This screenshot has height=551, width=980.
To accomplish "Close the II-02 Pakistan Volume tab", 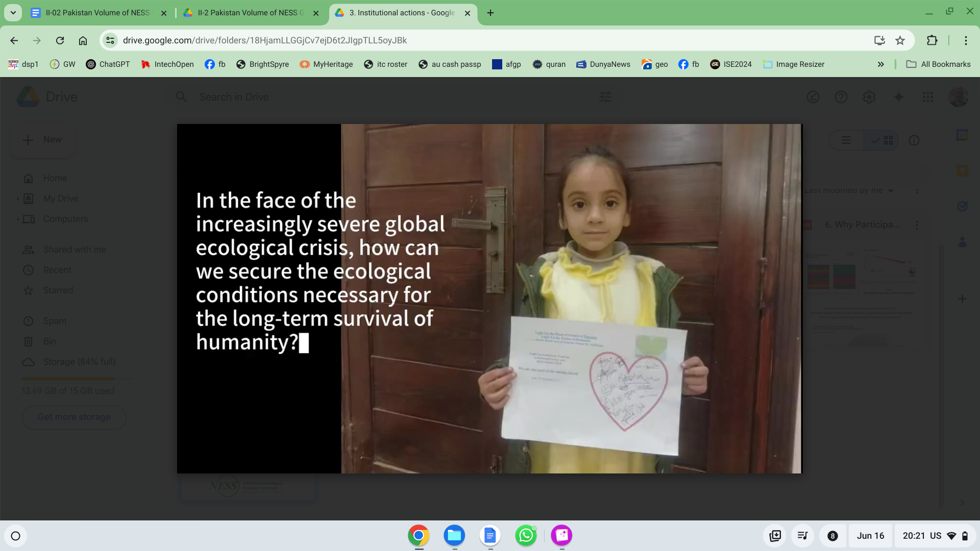I will tap(164, 13).
